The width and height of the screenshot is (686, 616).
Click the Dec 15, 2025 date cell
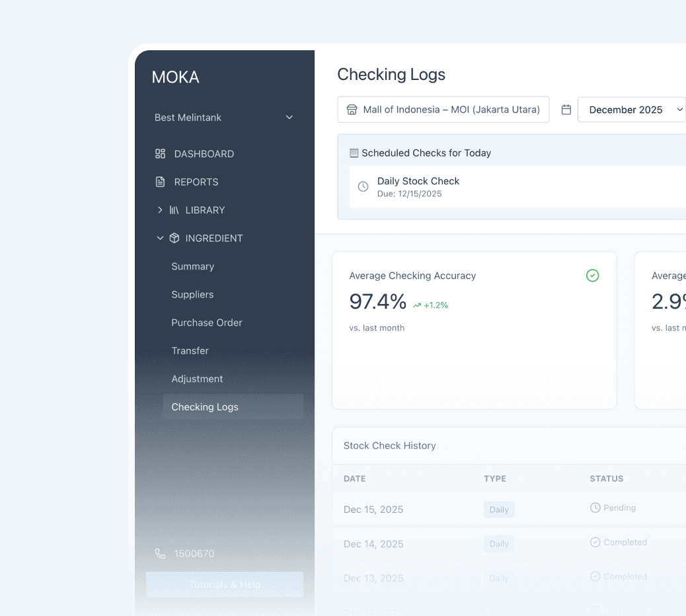[x=373, y=509]
